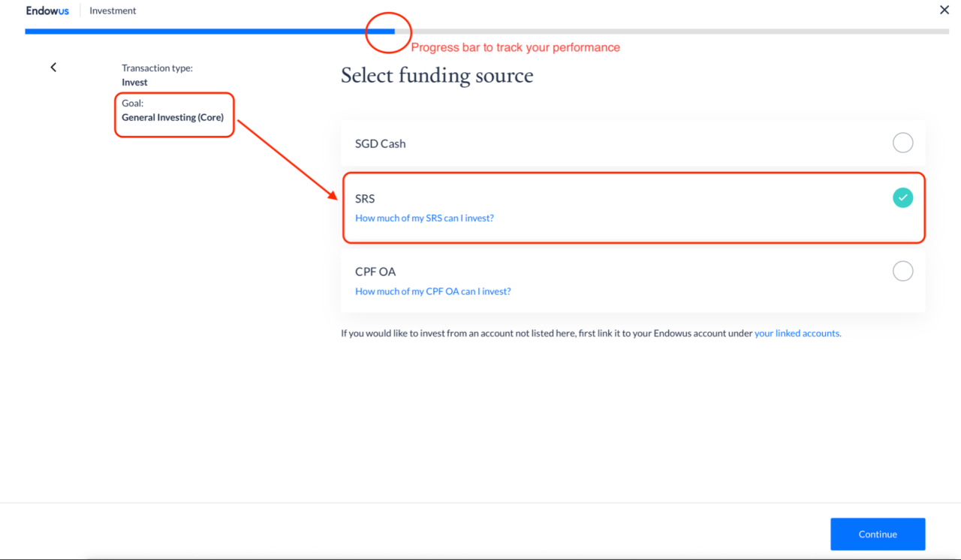This screenshot has height=560, width=961.
Task: Close the investment flow with X
Action: [x=944, y=10]
